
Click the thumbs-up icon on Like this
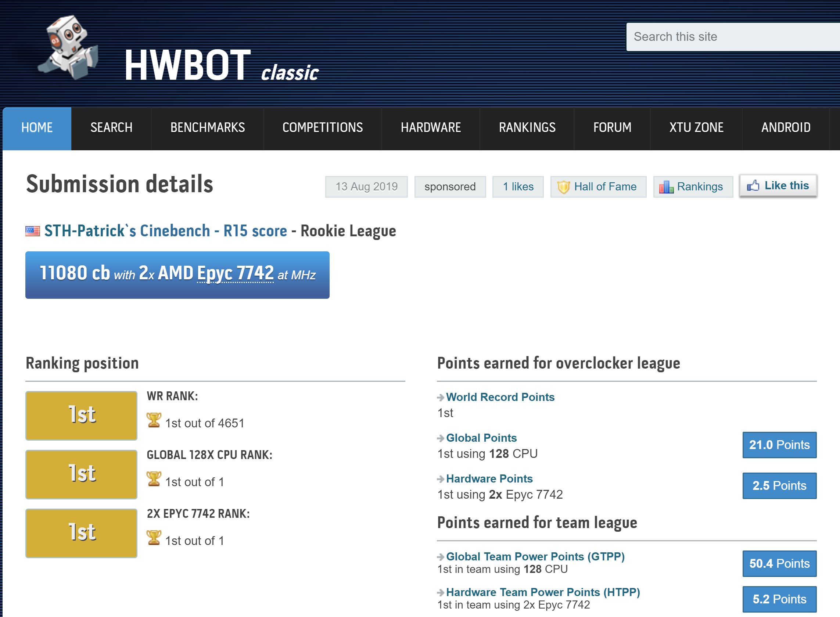click(753, 186)
